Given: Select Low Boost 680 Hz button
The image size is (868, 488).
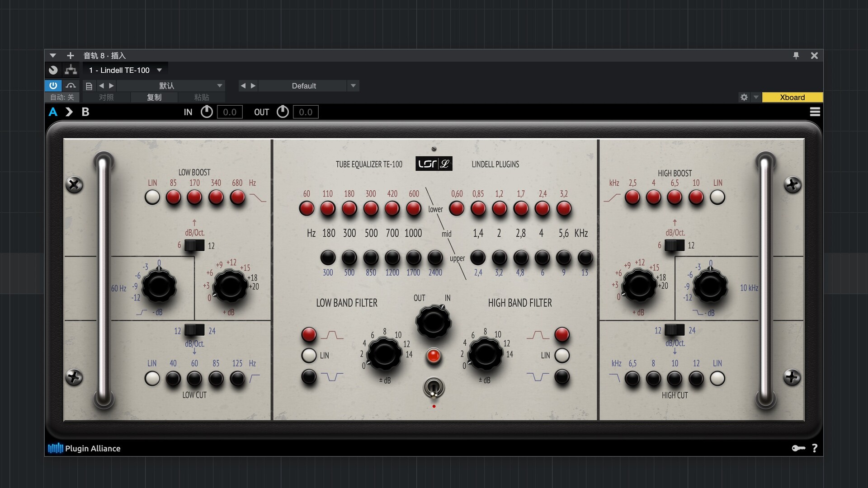Looking at the screenshot, I should pos(237,197).
